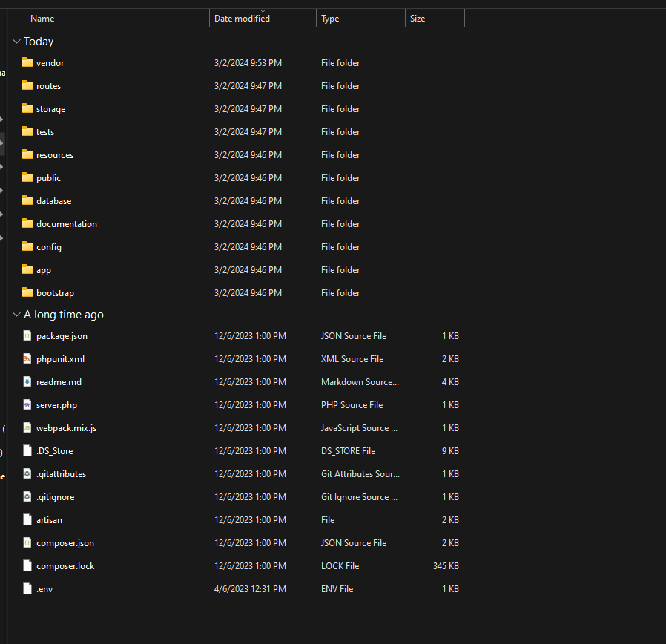Select the readme.md file name
The width and height of the screenshot is (666, 644).
pyautogui.click(x=59, y=382)
